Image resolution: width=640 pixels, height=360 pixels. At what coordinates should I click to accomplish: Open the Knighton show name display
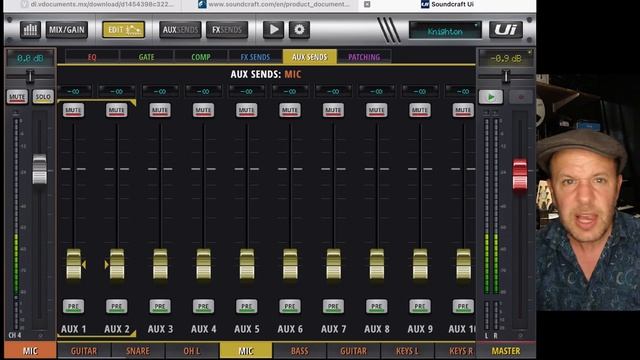click(x=445, y=31)
